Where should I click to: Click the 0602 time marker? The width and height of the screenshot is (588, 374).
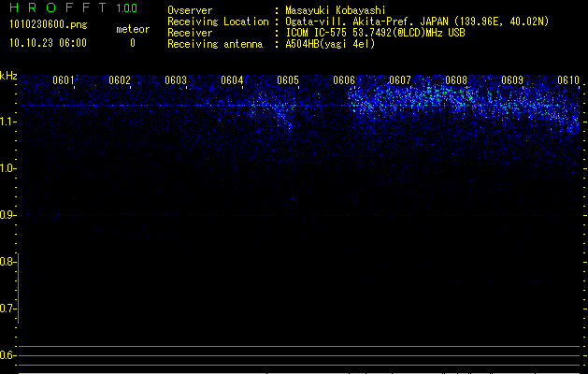tap(120, 80)
